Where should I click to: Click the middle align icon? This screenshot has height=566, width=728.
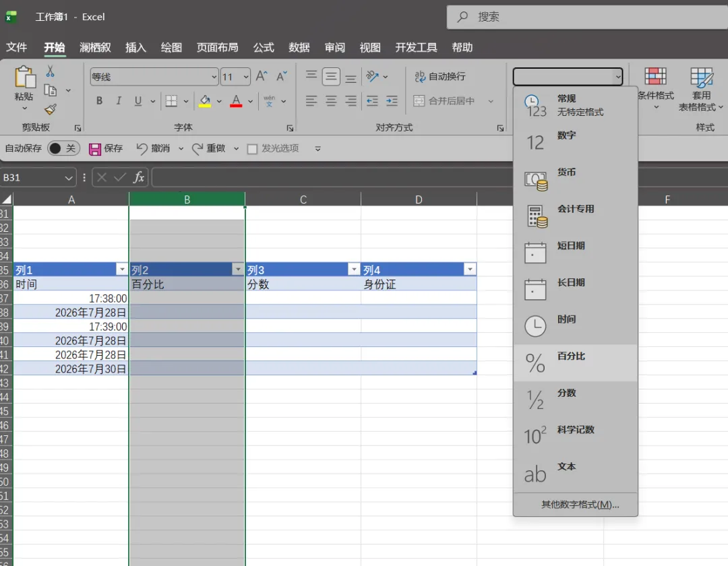coord(331,76)
